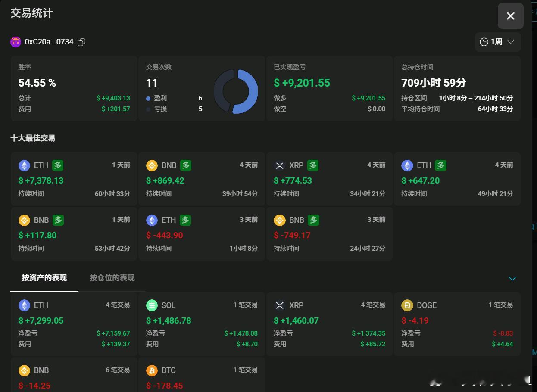Click the purple wallet avatar icon
537x392 pixels.
tap(16, 42)
